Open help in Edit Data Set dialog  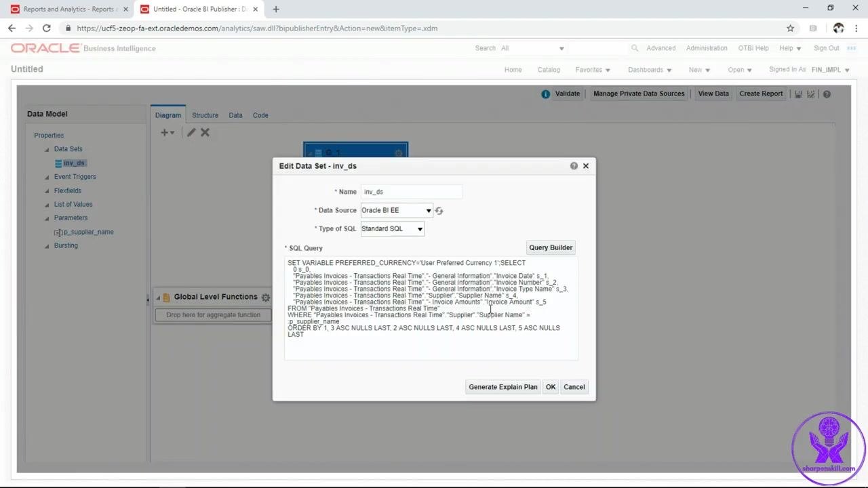574,165
